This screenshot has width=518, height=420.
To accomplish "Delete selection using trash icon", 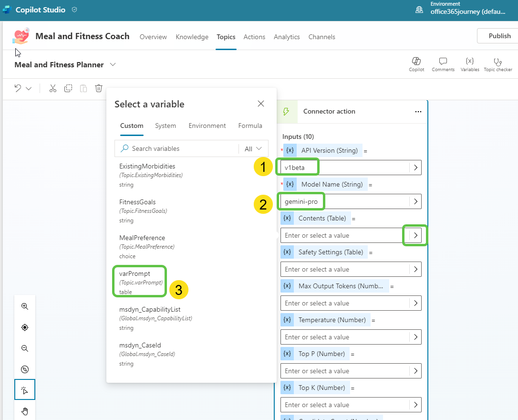I will point(99,88).
